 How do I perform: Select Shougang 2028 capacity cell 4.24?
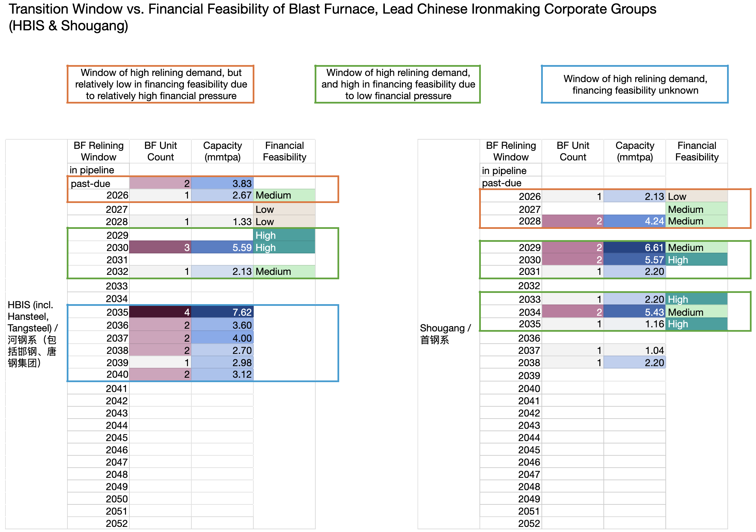click(635, 221)
